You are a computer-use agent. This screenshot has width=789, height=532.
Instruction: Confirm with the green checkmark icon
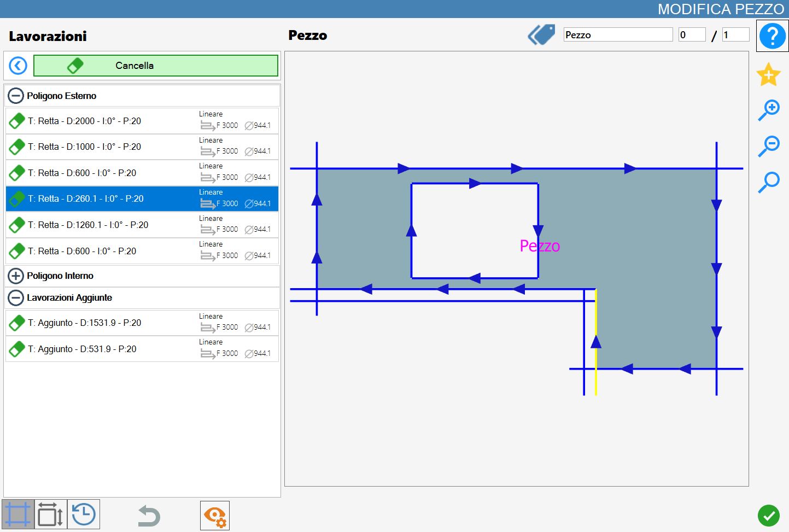(x=769, y=515)
